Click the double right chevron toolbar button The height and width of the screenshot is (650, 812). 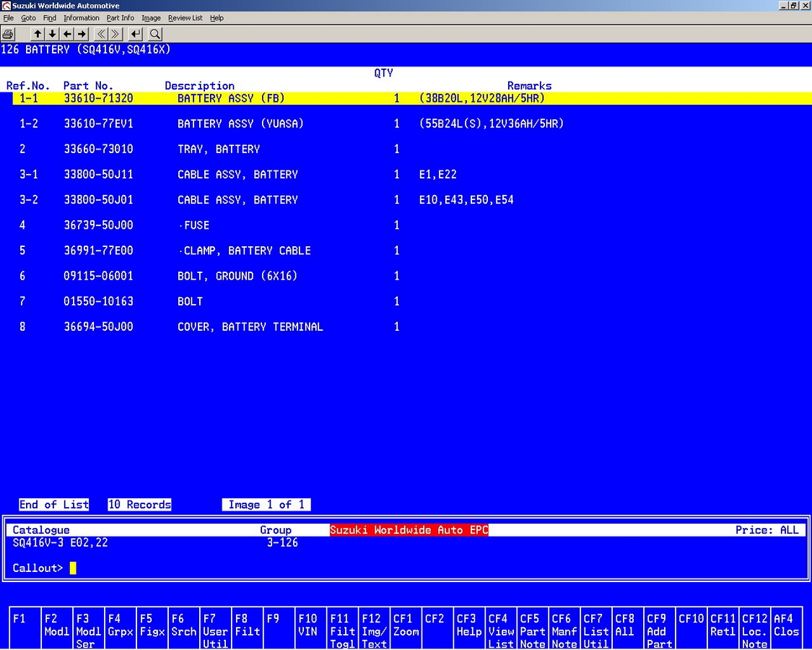(115, 34)
